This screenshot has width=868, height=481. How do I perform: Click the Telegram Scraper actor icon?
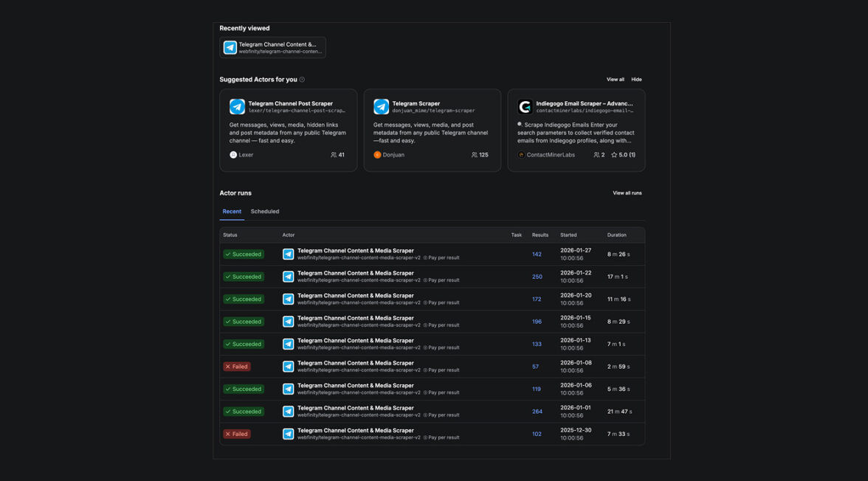[x=381, y=107]
